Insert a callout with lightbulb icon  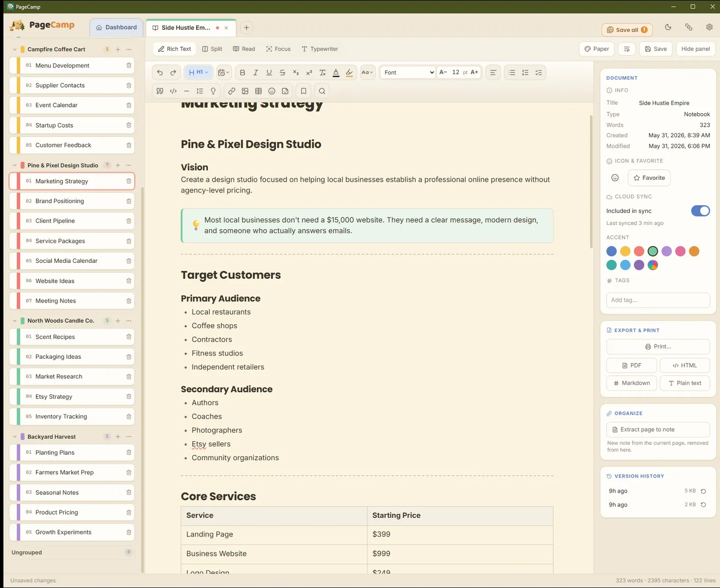pos(214,91)
